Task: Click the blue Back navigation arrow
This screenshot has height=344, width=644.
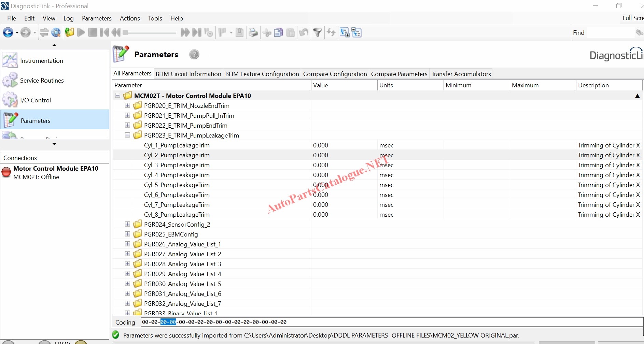Action: click(x=8, y=32)
